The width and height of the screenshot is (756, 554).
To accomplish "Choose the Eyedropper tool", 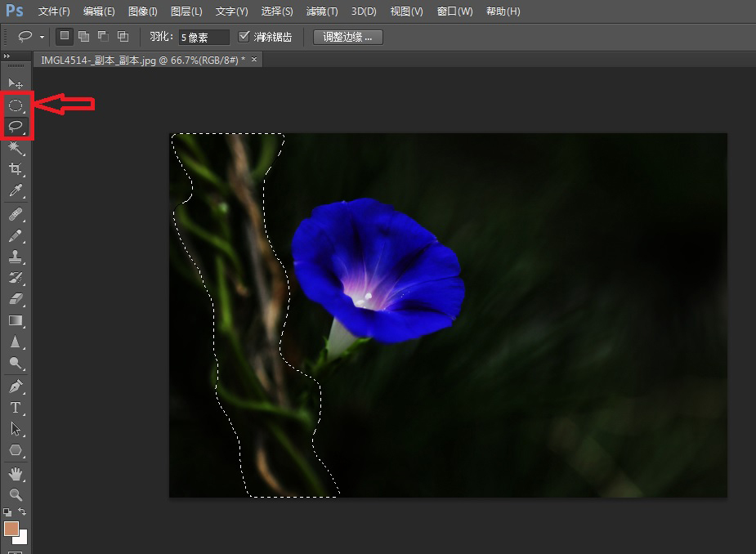I will click(x=15, y=191).
